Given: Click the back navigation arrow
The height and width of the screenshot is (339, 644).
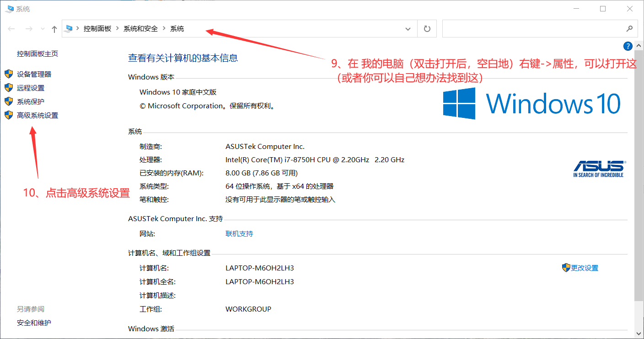Looking at the screenshot, I should 11,29.
